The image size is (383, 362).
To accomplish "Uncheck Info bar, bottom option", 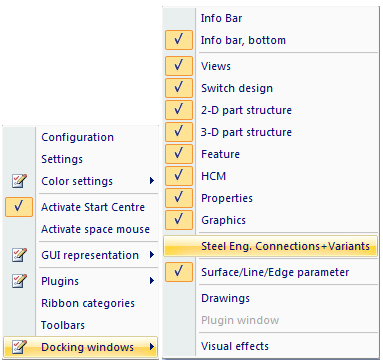I will coord(179,40).
